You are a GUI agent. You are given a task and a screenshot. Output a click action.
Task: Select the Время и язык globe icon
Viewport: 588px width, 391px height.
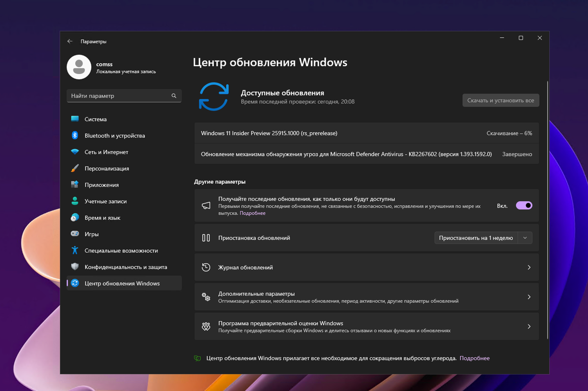pyautogui.click(x=75, y=217)
